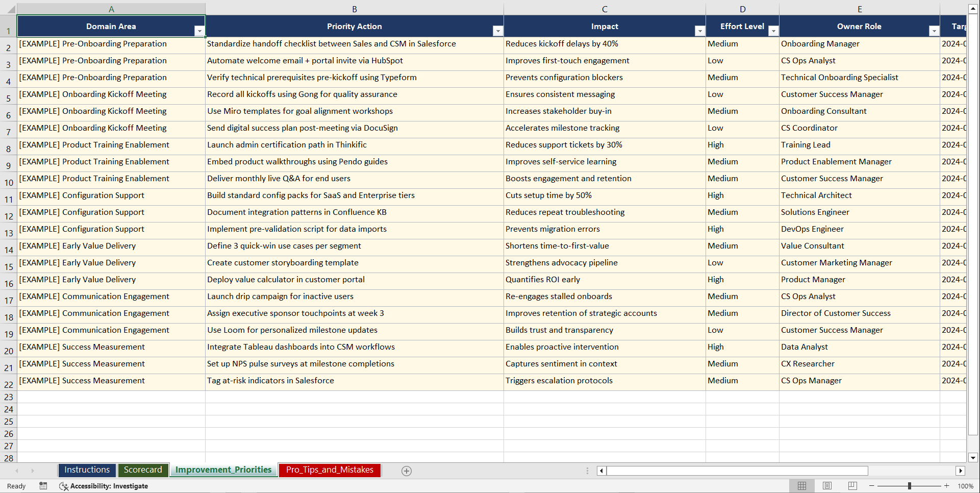This screenshot has width=980, height=493.
Task: Start macro recording from the status bar
Action: [43, 486]
